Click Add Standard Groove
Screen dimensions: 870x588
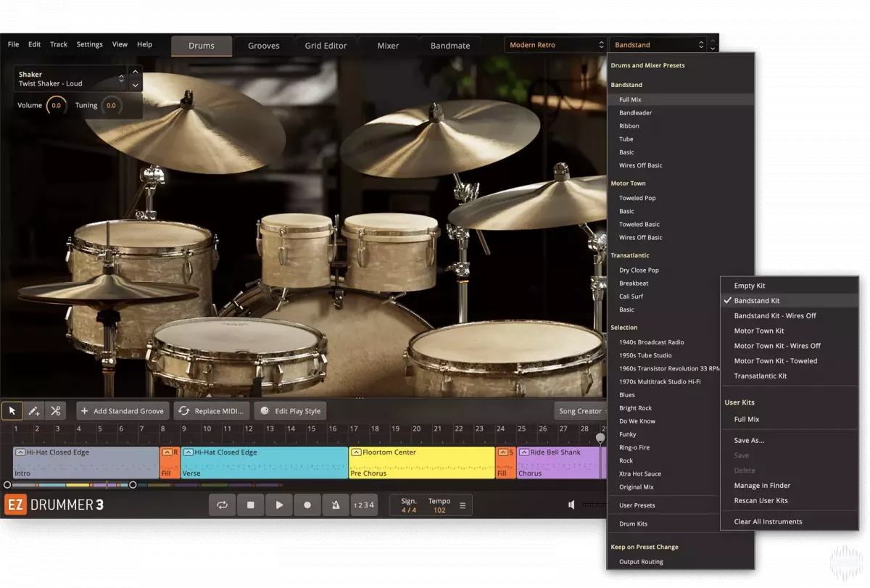click(123, 411)
